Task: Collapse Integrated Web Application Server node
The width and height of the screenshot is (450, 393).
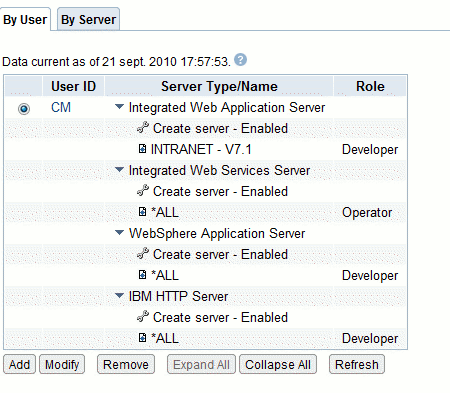Action: pos(119,107)
